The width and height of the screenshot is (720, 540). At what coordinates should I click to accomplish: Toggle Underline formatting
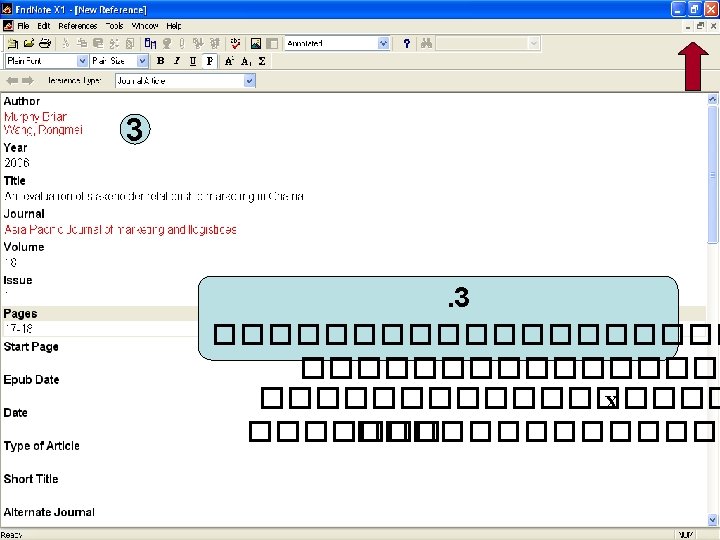pyautogui.click(x=193, y=61)
